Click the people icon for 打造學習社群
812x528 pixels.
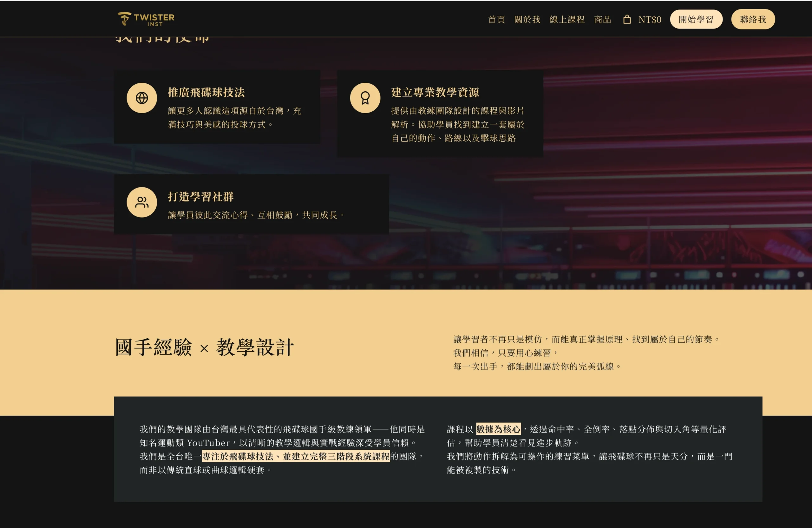(141, 202)
